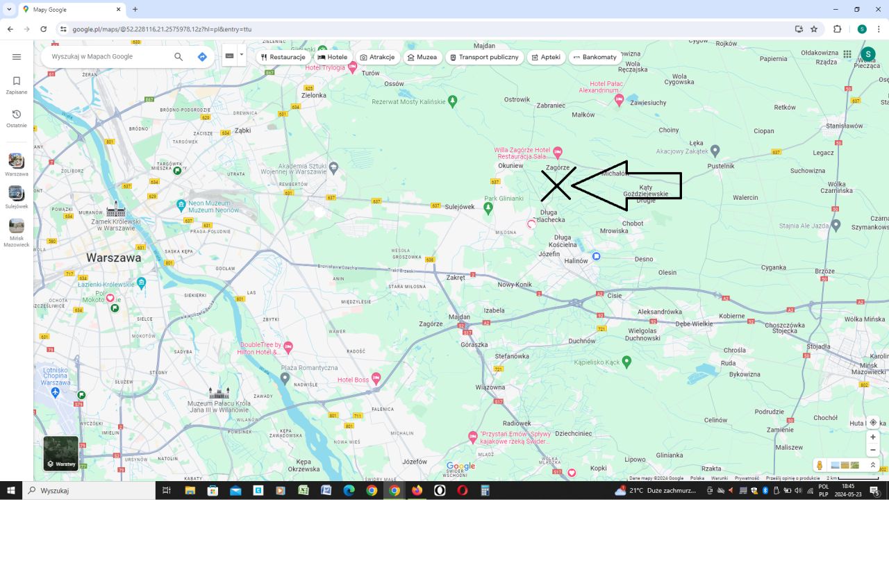Click the Kąpielisko Kąck park marker

pyautogui.click(x=626, y=361)
